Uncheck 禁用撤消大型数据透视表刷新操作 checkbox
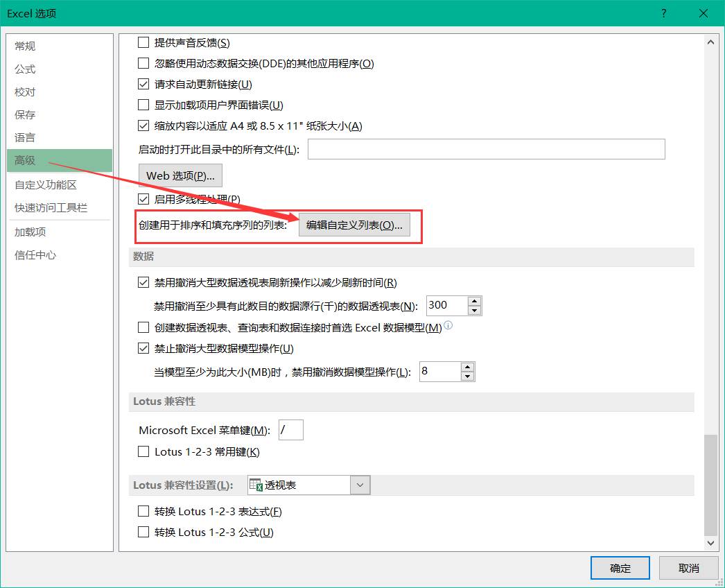 (143, 282)
